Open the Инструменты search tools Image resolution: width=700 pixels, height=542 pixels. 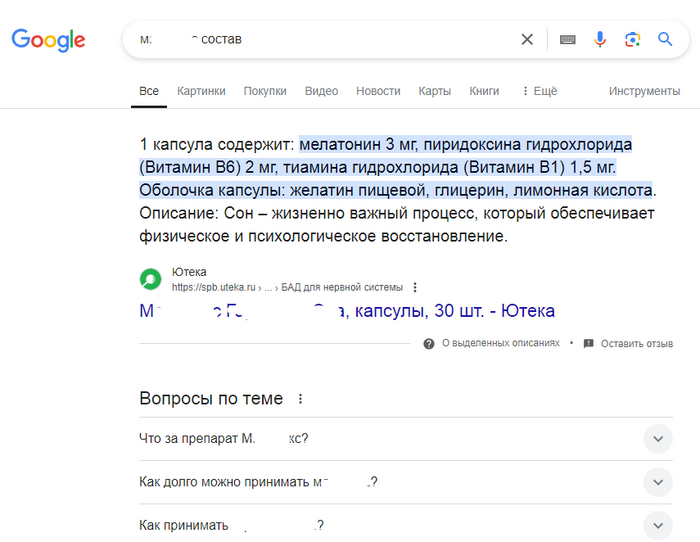[x=644, y=91]
